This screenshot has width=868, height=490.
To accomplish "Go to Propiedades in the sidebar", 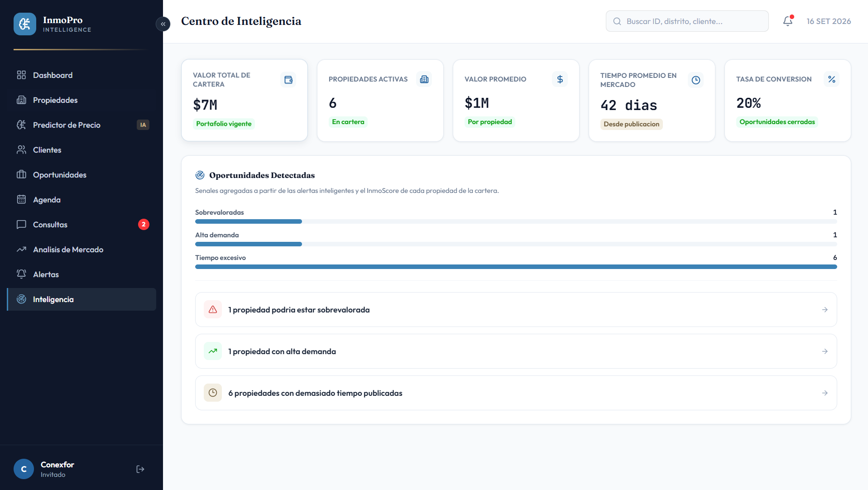I will [82, 100].
